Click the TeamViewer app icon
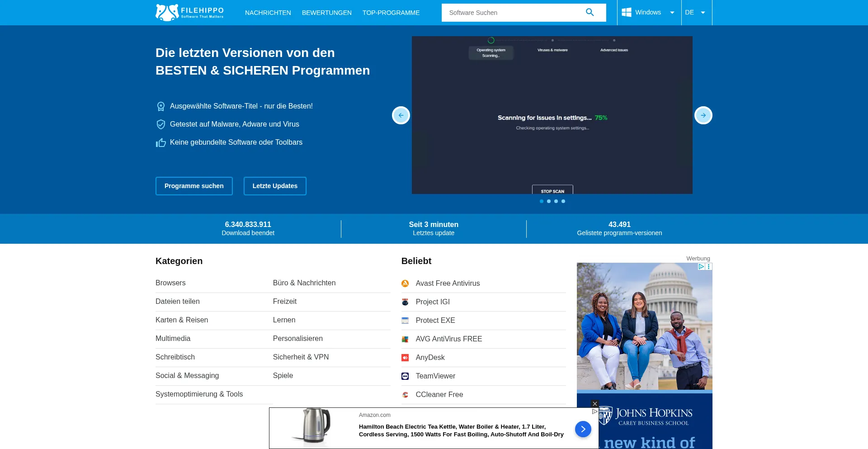Screen dimensions: 868x449 [x=405, y=376]
